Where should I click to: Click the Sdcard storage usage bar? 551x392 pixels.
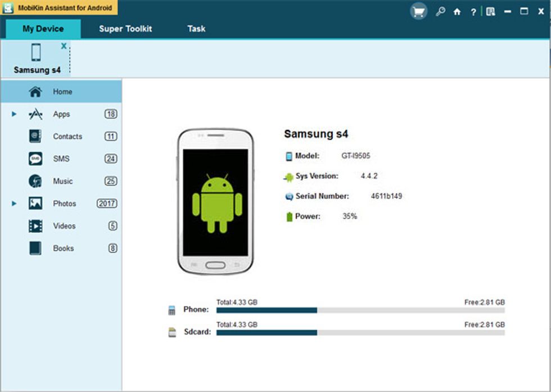click(360, 332)
